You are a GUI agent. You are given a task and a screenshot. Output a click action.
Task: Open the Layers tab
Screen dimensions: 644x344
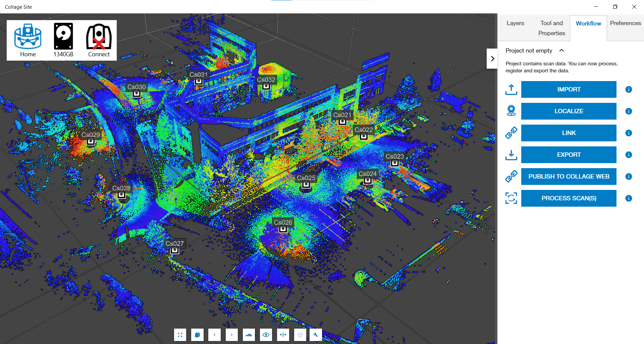(x=515, y=23)
